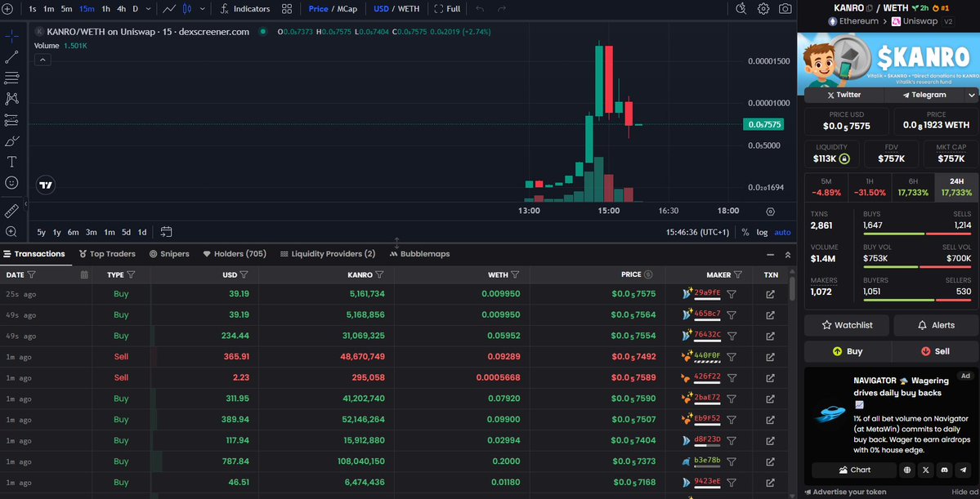The height and width of the screenshot is (499, 980).
Task: Open the go-to-date calendar icon
Action: coord(166,232)
